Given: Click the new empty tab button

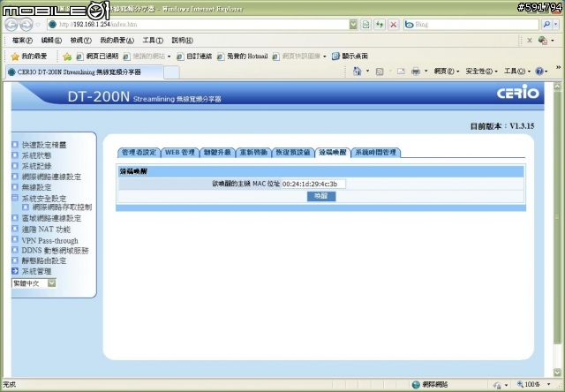Looking at the screenshot, I should point(171,72).
